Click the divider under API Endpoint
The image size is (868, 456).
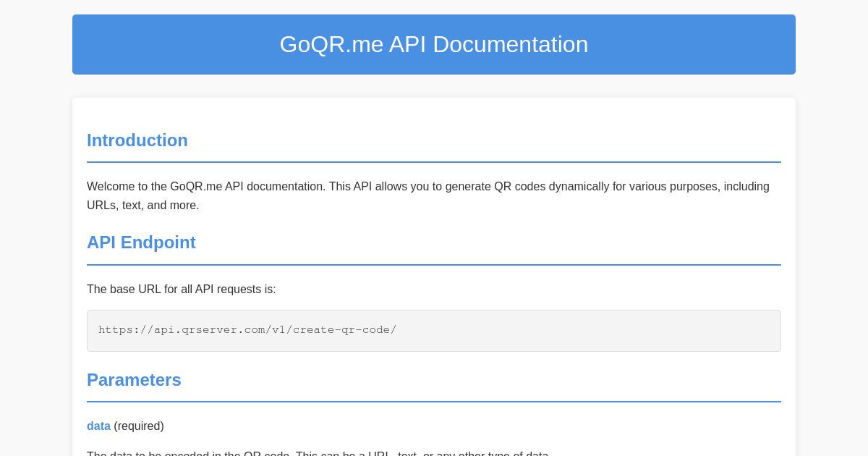[434, 263]
